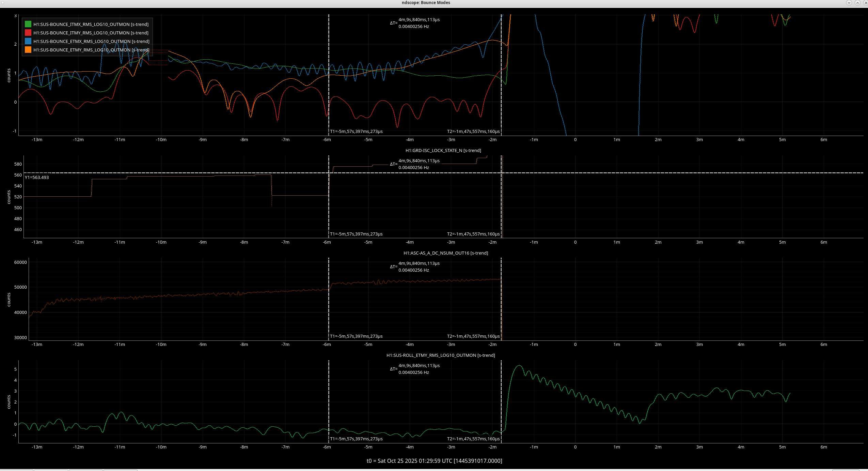Click the H1:ASC-AS_A_DC_NSUM_OUT16 plot title

[x=445, y=253]
